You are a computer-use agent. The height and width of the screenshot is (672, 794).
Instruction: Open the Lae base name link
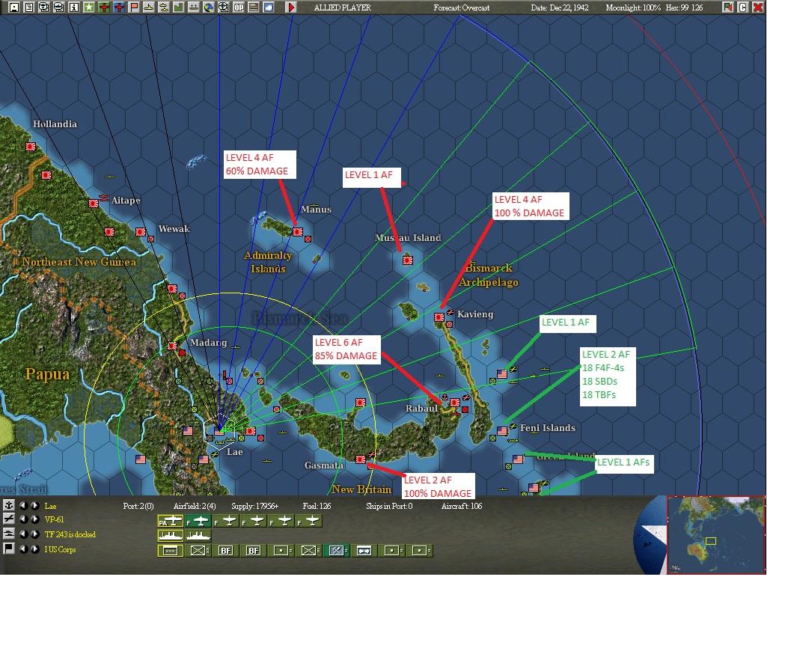51,506
